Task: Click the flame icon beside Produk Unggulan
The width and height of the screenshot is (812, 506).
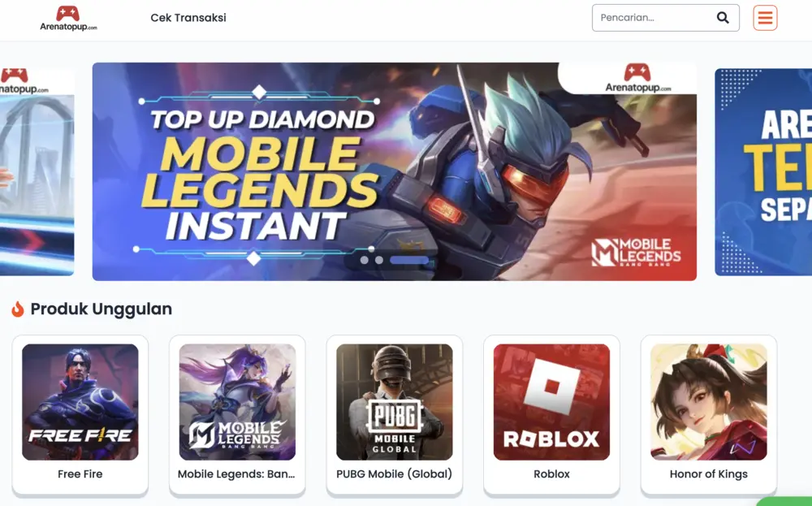Action: point(18,309)
